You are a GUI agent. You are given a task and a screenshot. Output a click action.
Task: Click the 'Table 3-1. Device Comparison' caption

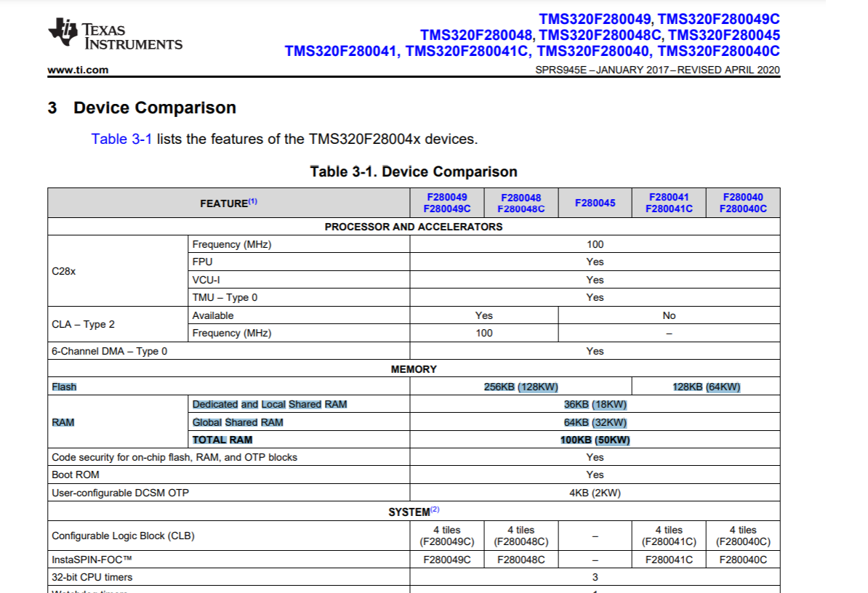click(x=414, y=172)
